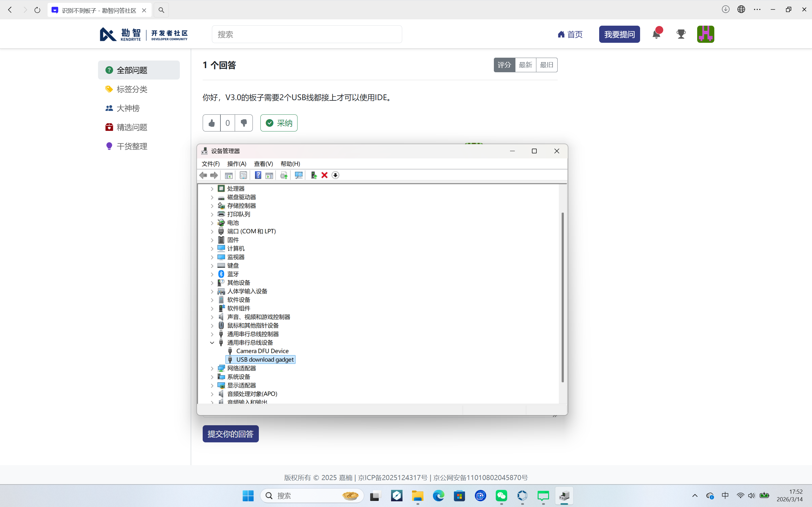Collapse the 通用串行总线设备 node
812x507 pixels.
[212, 343]
